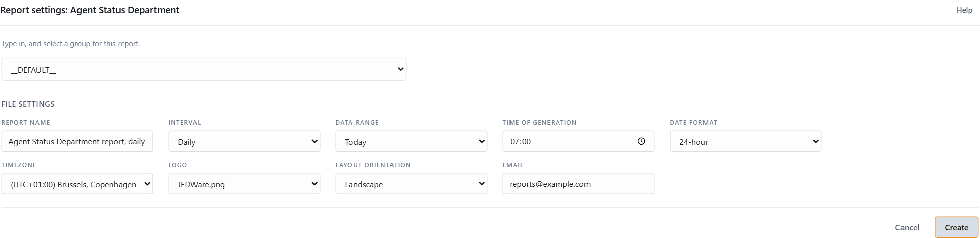980x238 pixels.
Task: Open the Layout Orientation Landscape dropdown
Action: tap(411, 184)
